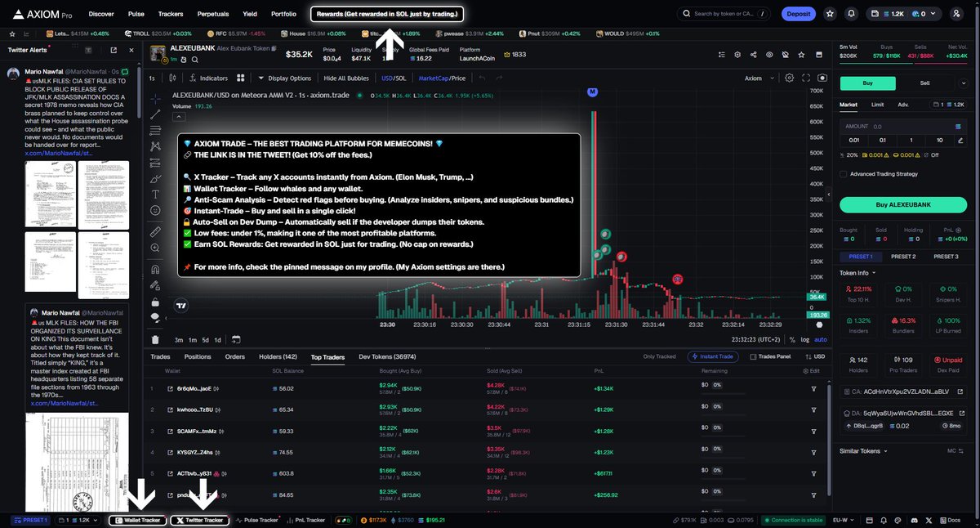The image size is (980, 528).
Task: Select the Sell tab
Action: click(x=924, y=83)
